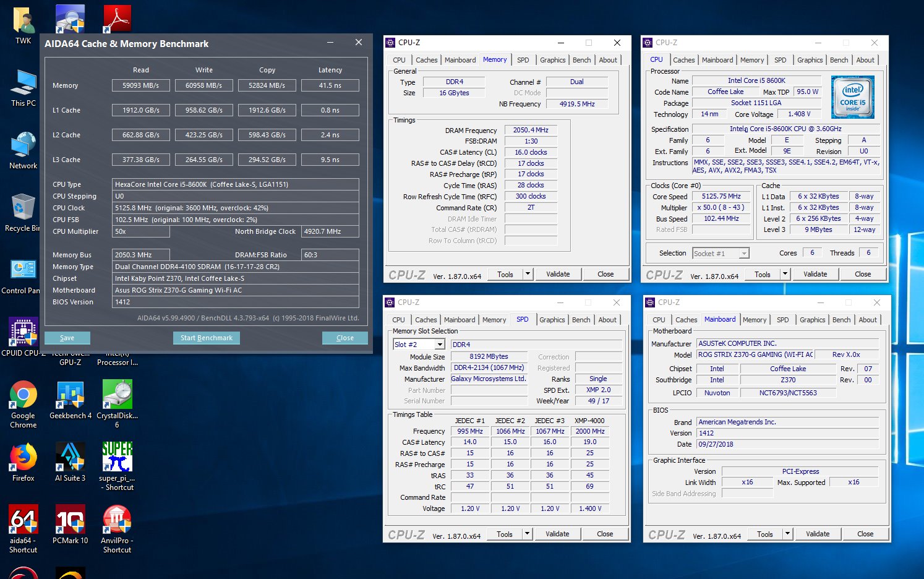Launch the aida64 shortcut on the desktop

tap(24, 529)
